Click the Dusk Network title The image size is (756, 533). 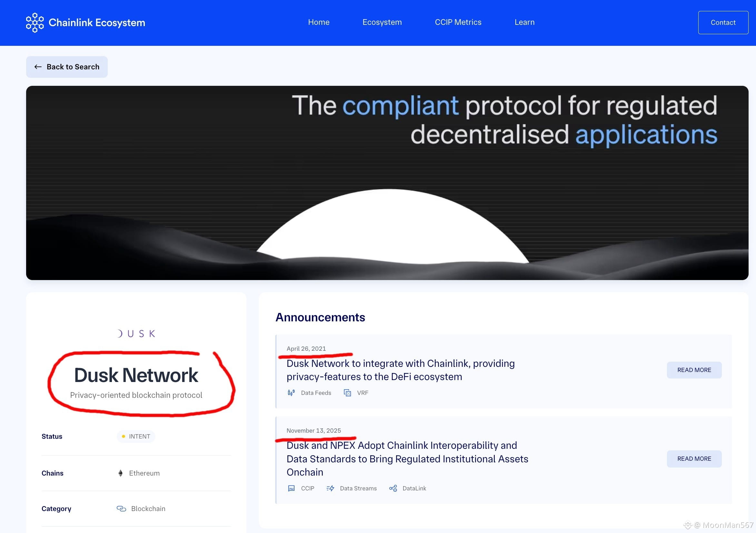(x=136, y=375)
